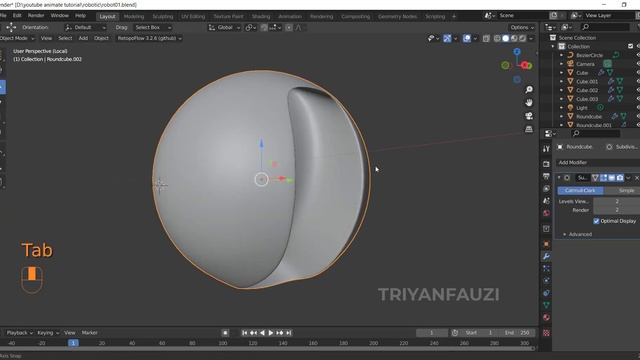Click the pan hand viewport icon

[x=529, y=102]
